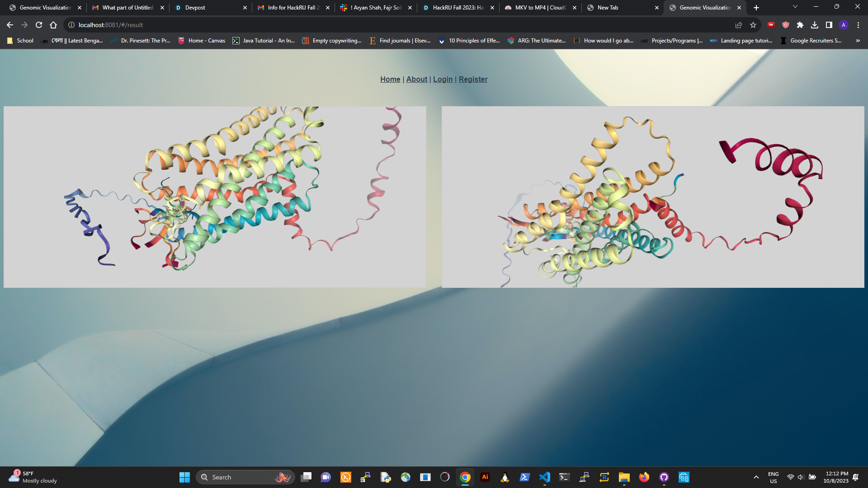The width and height of the screenshot is (868, 488).
Task: Follow the About navigation link
Action: pos(416,79)
